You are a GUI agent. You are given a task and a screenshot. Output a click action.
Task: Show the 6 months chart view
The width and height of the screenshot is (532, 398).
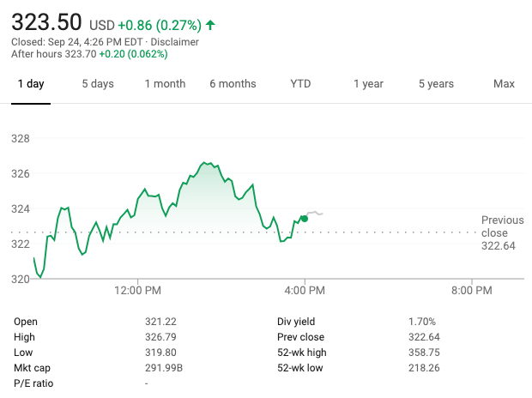coord(233,84)
